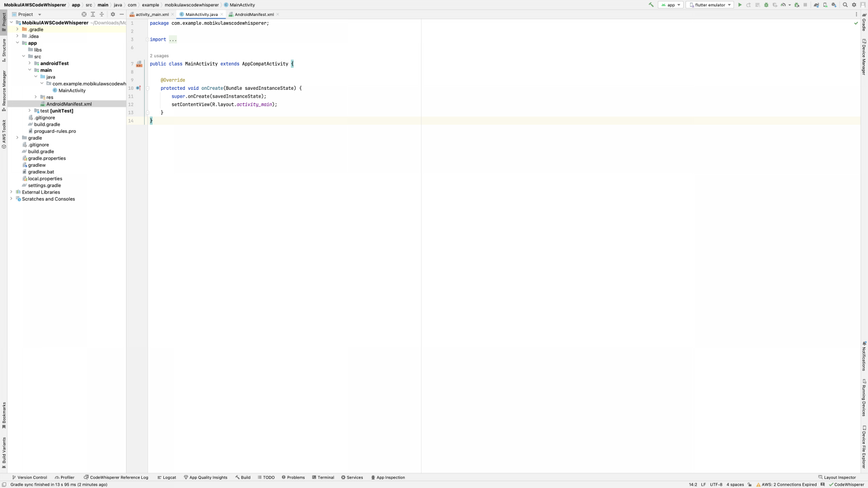This screenshot has height=488, width=868.
Task: Click the Make Project hammer icon
Action: (x=651, y=5)
